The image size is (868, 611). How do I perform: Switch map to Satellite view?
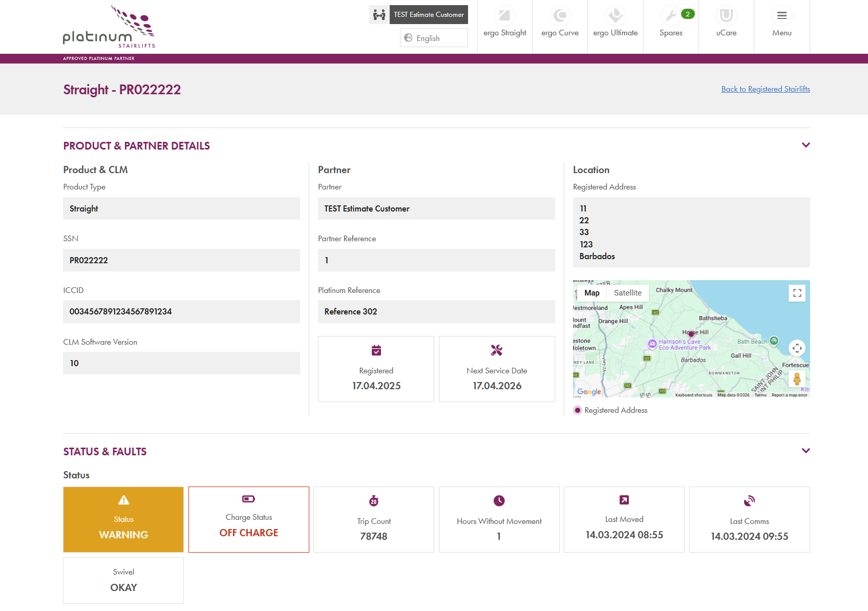tap(627, 293)
